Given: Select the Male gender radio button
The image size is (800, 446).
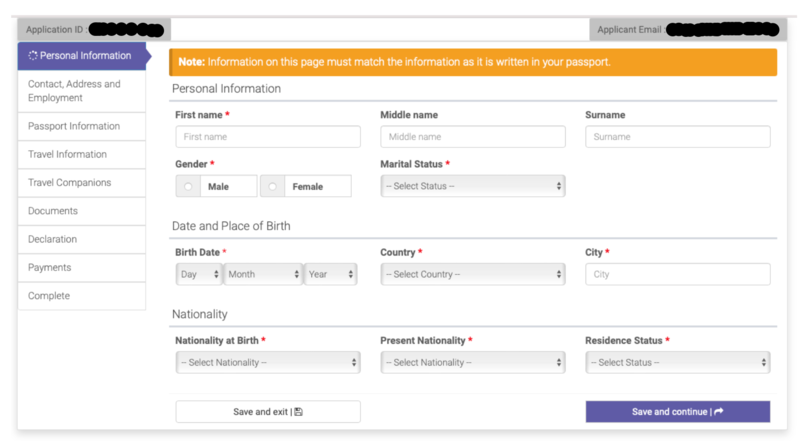Looking at the screenshot, I should pyautogui.click(x=187, y=186).
